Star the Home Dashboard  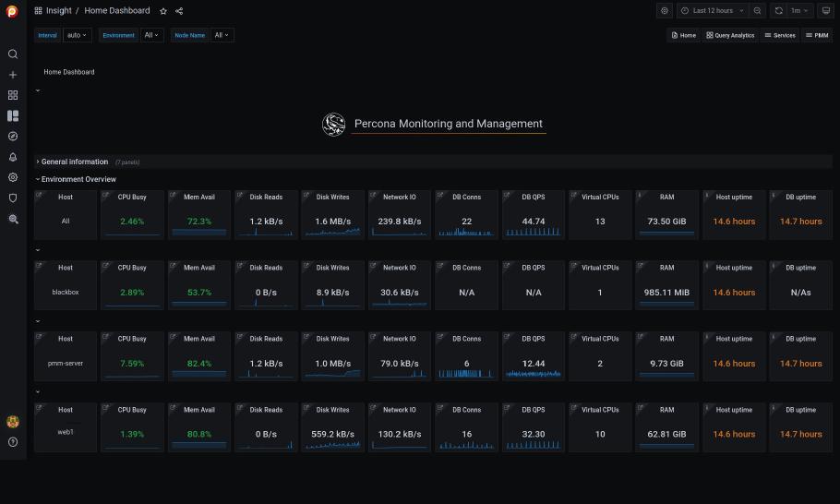[163, 11]
